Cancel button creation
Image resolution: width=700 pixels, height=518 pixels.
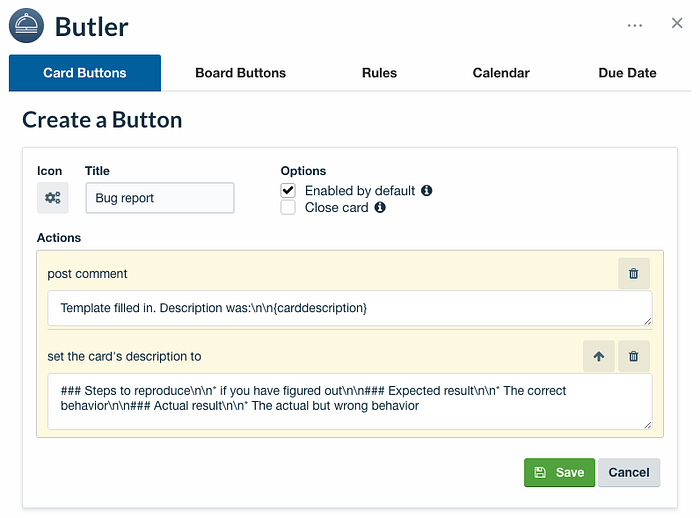click(x=628, y=472)
